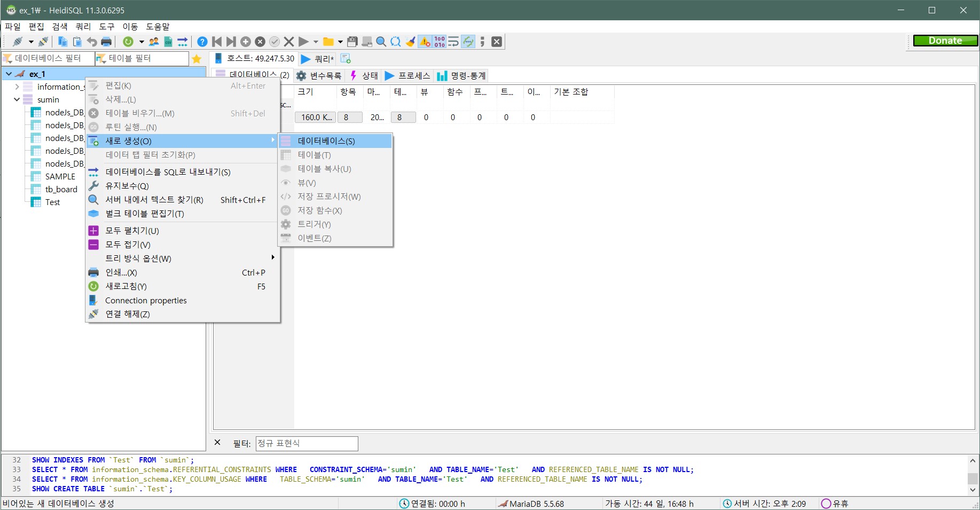The width and height of the screenshot is (980, 510).
Task: Open the User manager icon
Action: pyautogui.click(x=154, y=42)
